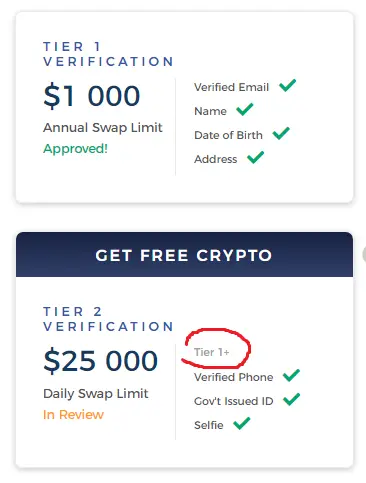Click the $1 000 limit amount
The image size is (366, 483).
tap(92, 96)
